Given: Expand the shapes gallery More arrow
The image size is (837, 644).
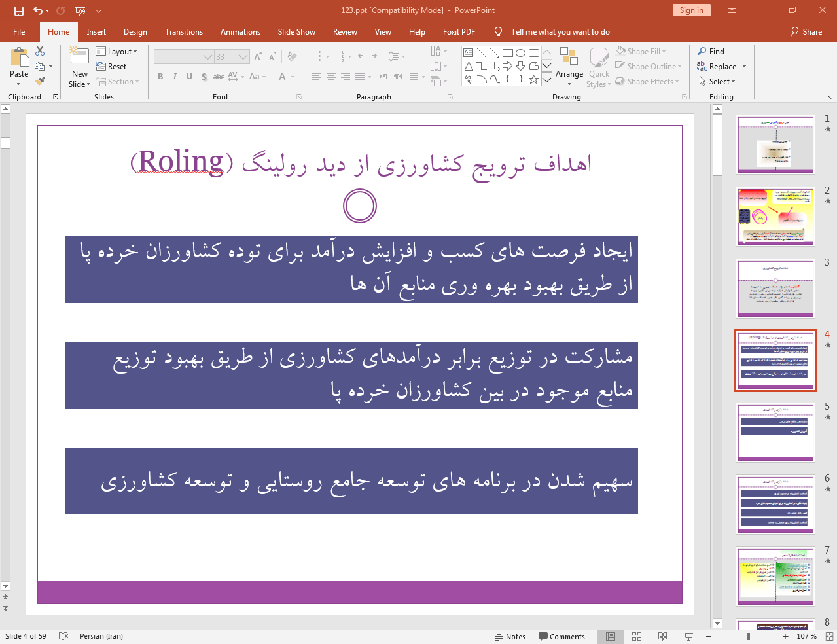Looking at the screenshot, I should pos(546,79).
